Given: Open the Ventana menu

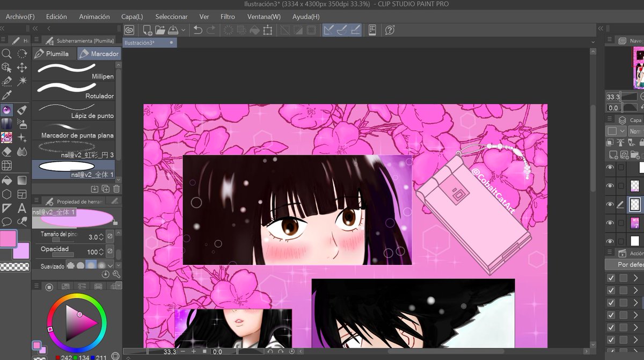Looking at the screenshot, I should [x=264, y=17].
